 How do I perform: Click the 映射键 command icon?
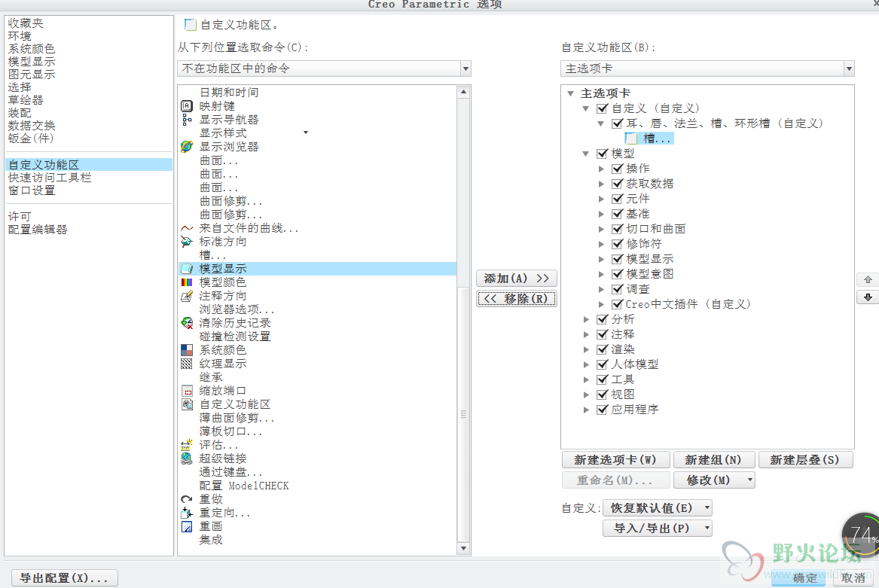point(187,106)
